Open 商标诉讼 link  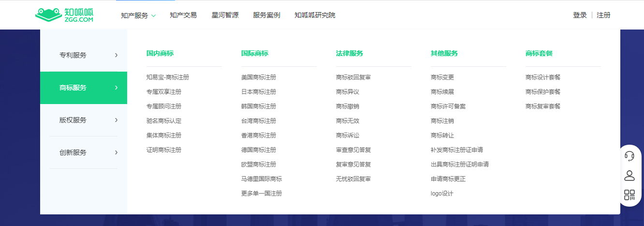click(x=348, y=136)
